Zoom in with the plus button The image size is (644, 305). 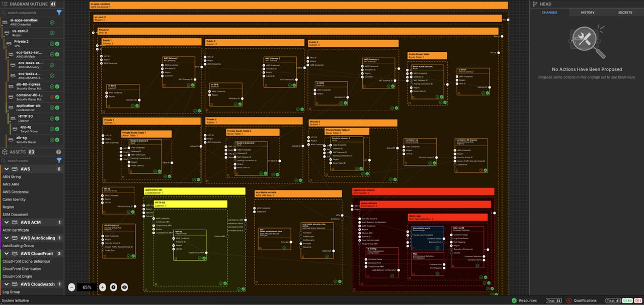[103, 287]
